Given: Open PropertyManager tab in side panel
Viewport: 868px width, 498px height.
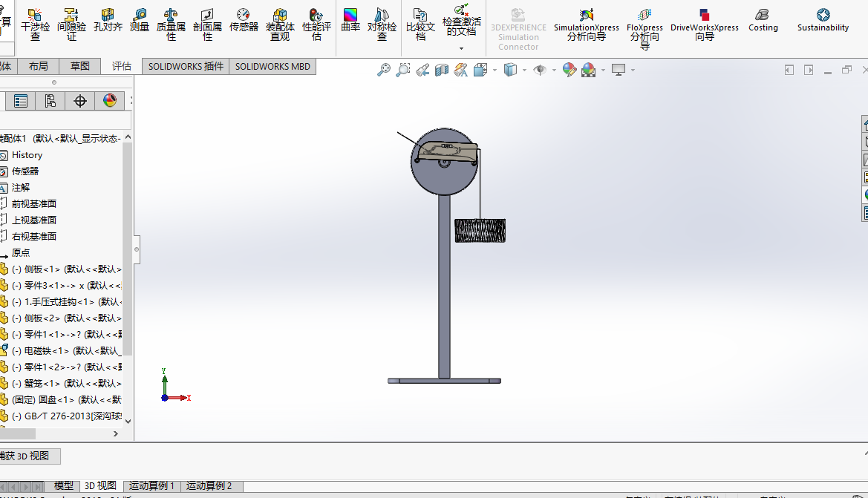Looking at the screenshot, I should (x=21, y=101).
